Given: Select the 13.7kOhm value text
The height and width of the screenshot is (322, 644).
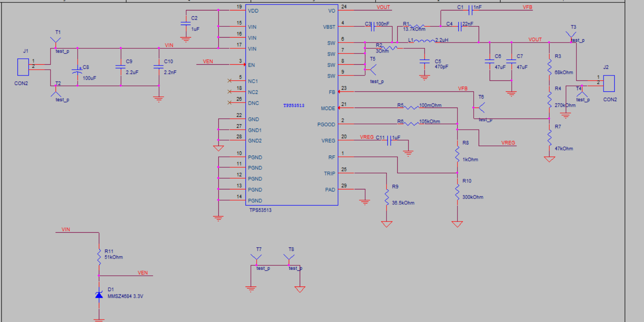Looking at the screenshot, I should pyautogui.click(x=414, y=30).
